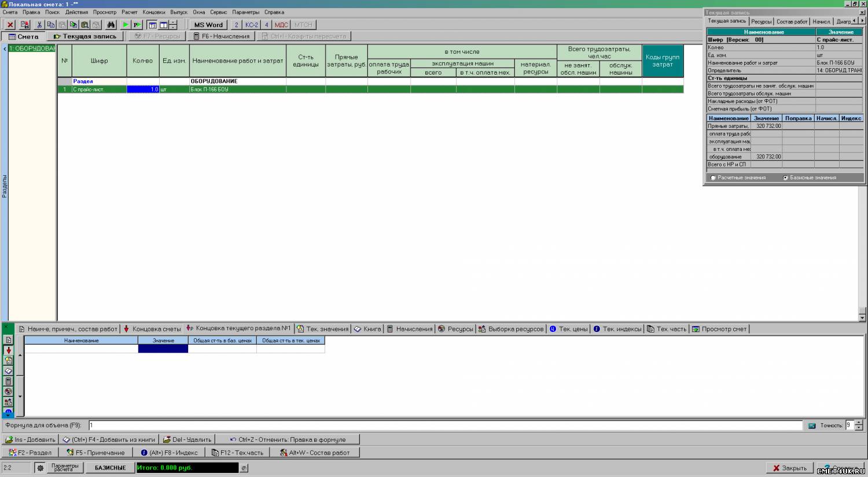Click the КС-2 button

pyautogui.click(x=251, y=25)
